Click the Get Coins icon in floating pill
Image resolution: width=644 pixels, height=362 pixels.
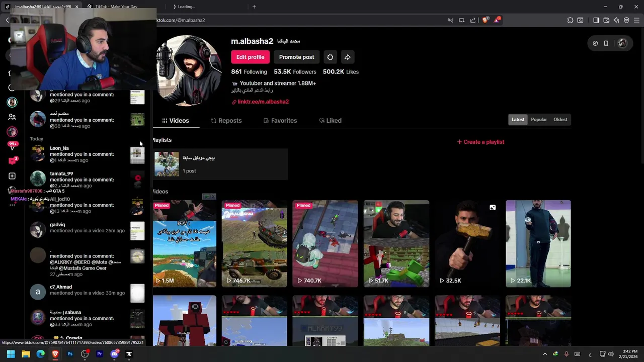point(595,43)
